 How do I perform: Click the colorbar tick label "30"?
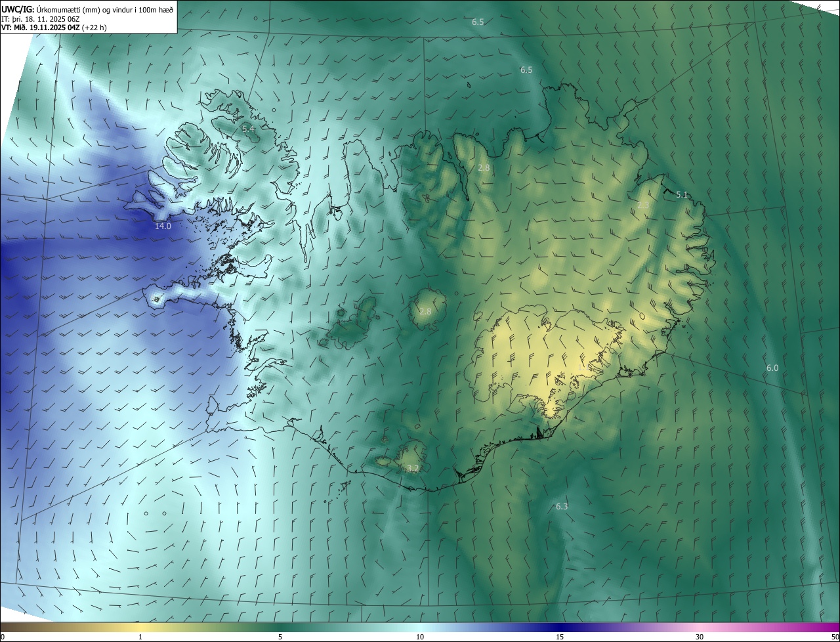tap(700, 637)
